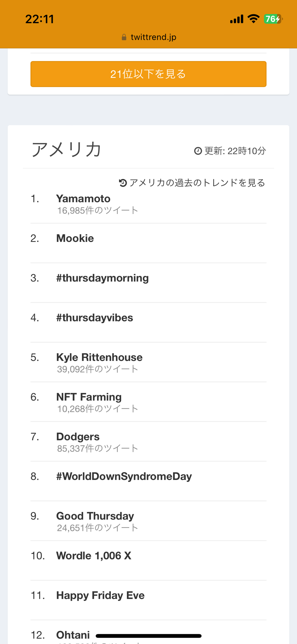Select the #thursdaymorning hashtag

pos(102,278)
